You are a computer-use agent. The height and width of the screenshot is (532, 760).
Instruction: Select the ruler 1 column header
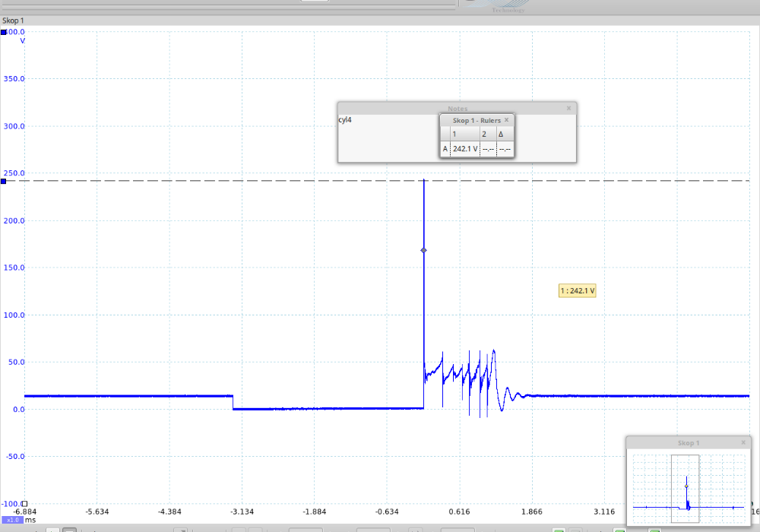pos(454,135)
